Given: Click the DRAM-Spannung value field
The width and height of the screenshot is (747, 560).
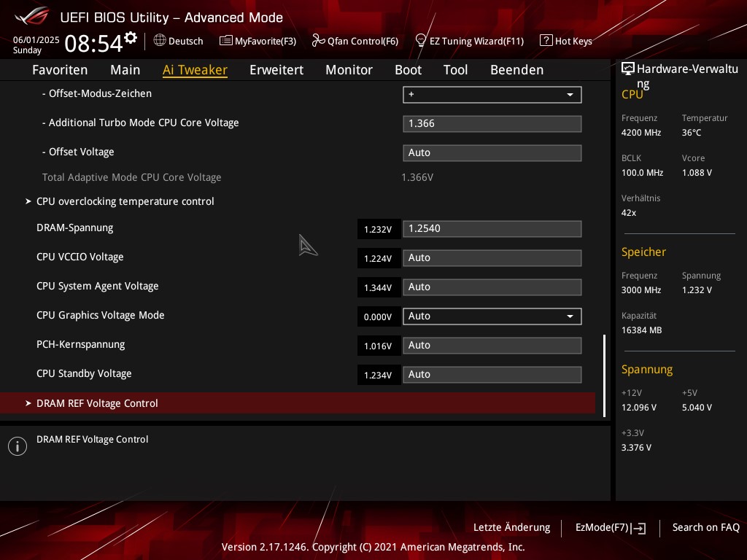Looking at the screenshot, I should coord(492,229).
